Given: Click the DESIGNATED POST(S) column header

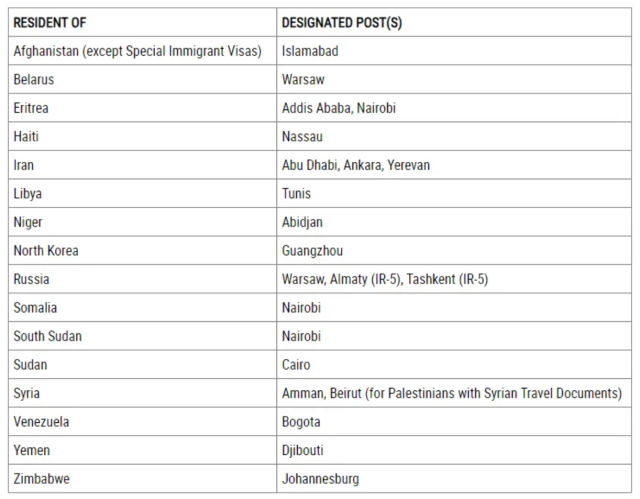Looking at the screenshot, I should pyautogui.click(x=454, y=22).
